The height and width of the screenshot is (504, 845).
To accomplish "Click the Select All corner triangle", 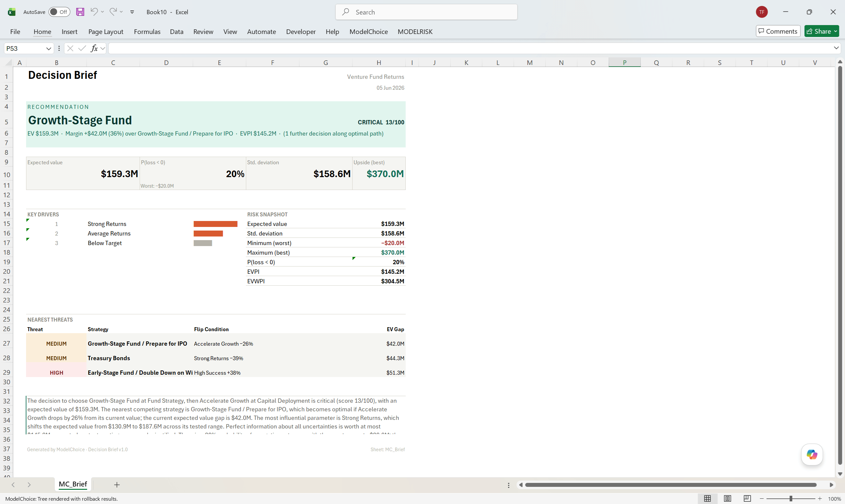I will tap(9, 62).
